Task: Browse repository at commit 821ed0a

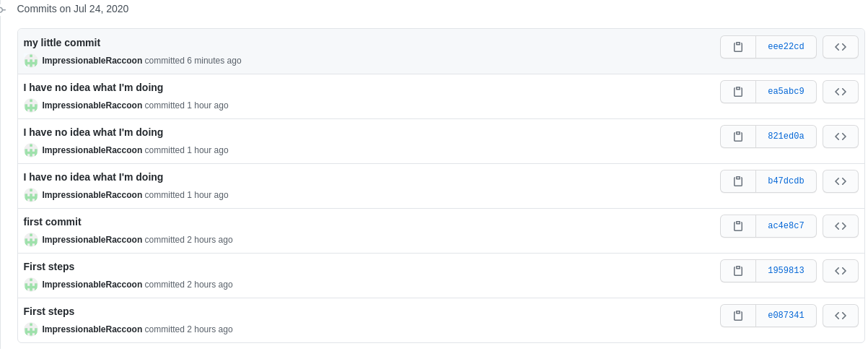Action: pos(840,137)
